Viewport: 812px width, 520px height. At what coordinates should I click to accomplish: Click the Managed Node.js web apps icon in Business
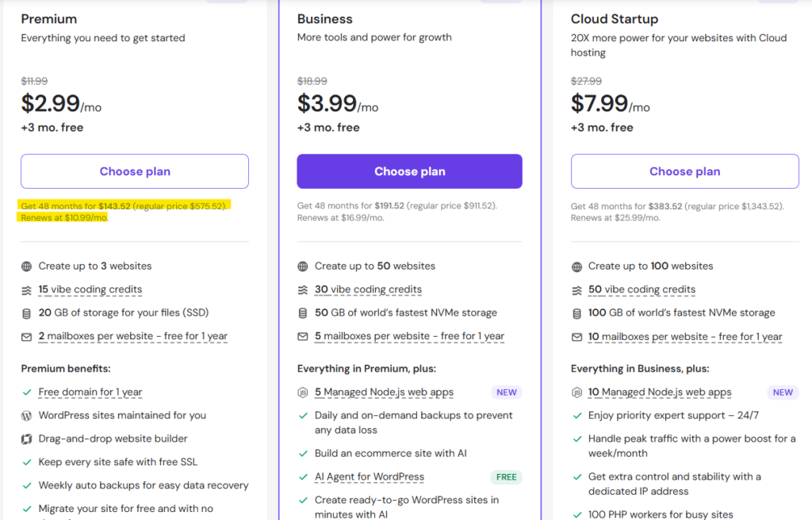coord(301,392)
